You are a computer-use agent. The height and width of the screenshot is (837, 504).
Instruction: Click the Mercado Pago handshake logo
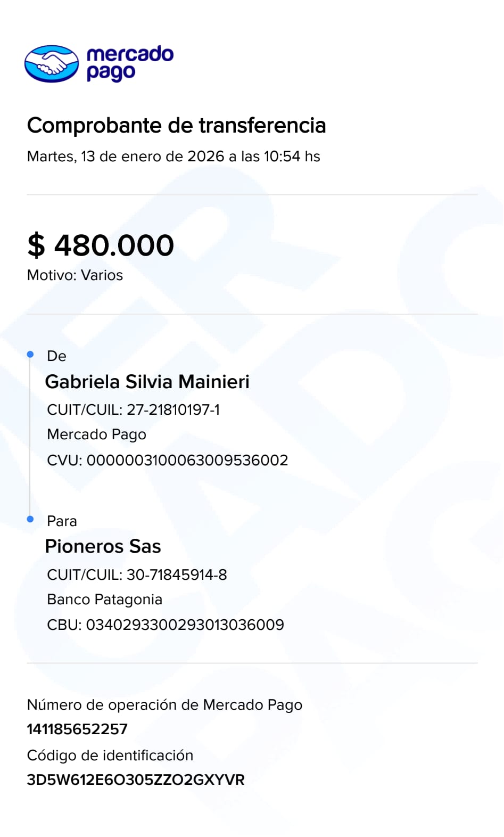click(x=52, y=64)
